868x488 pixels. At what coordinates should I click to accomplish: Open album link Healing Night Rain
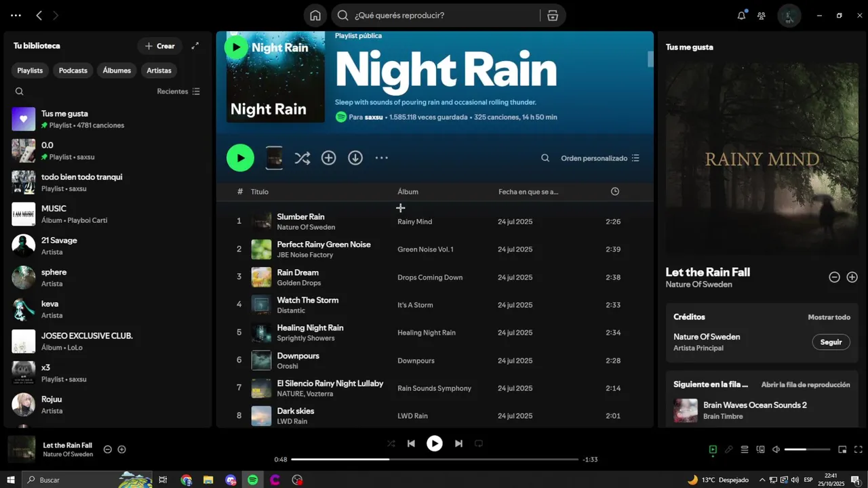[427, 333]
